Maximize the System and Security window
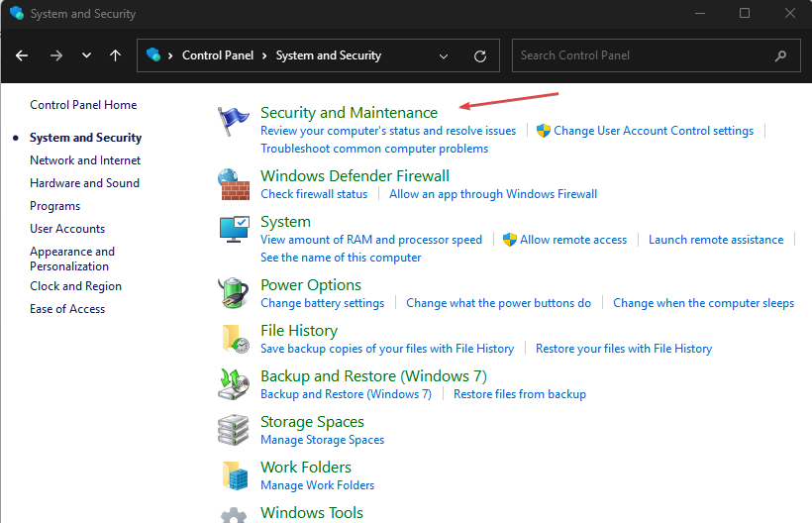 744,13
